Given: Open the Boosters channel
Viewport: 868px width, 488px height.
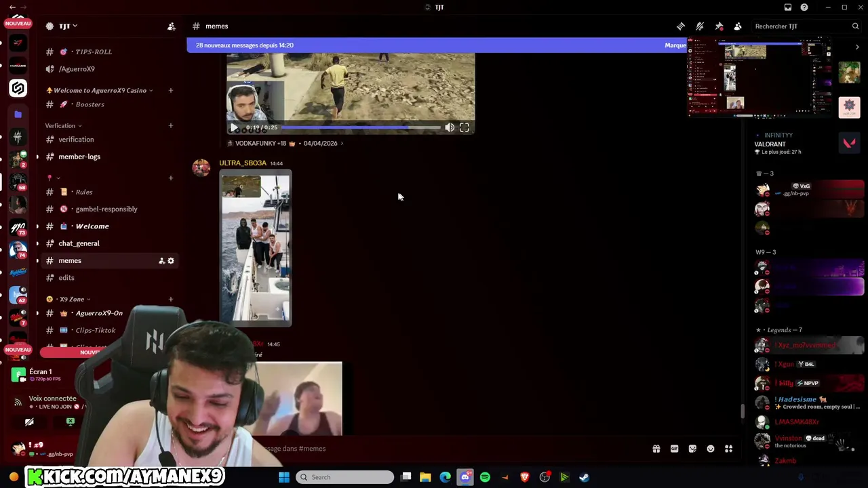Looking at the screenshot, I should [90, 104].
